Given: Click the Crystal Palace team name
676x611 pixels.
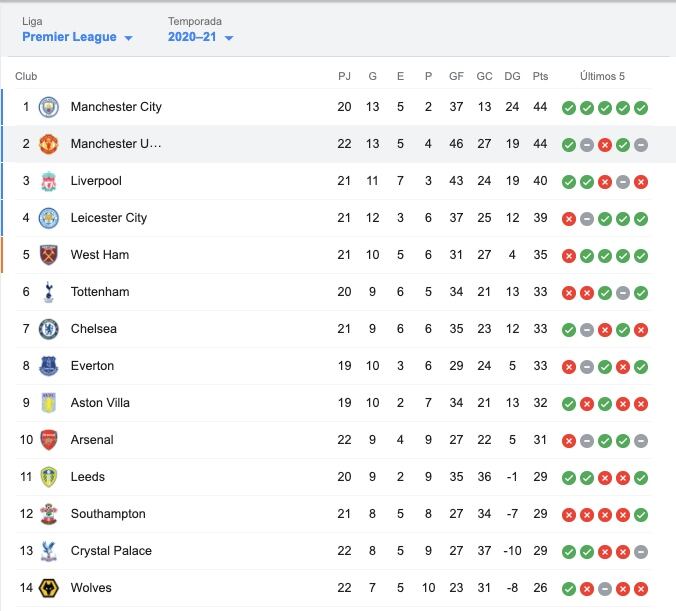Looking at the screenshot, I should pyautogui.click(x=111, y=551).
